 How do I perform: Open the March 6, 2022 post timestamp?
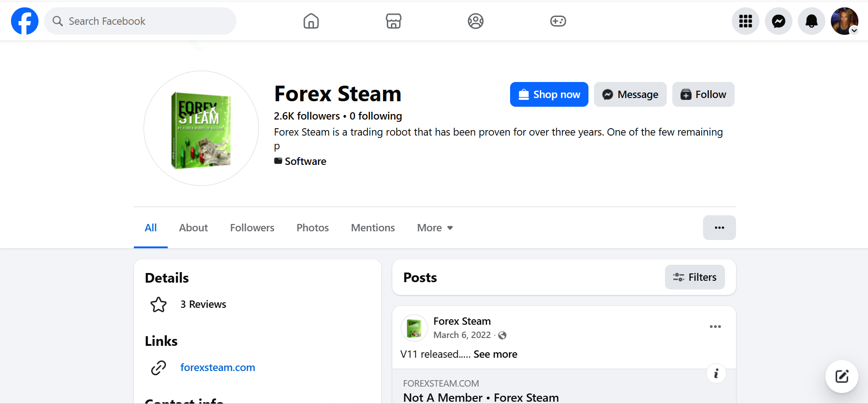[462, 335]
